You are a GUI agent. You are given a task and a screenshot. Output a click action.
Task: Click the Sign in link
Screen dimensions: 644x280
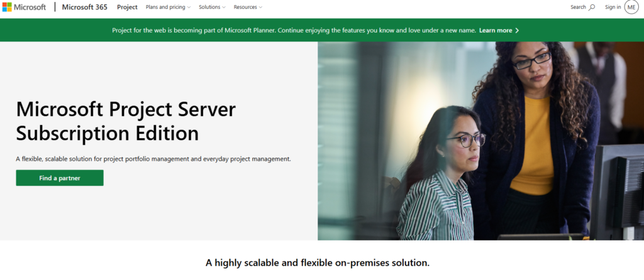click(613, 7)
